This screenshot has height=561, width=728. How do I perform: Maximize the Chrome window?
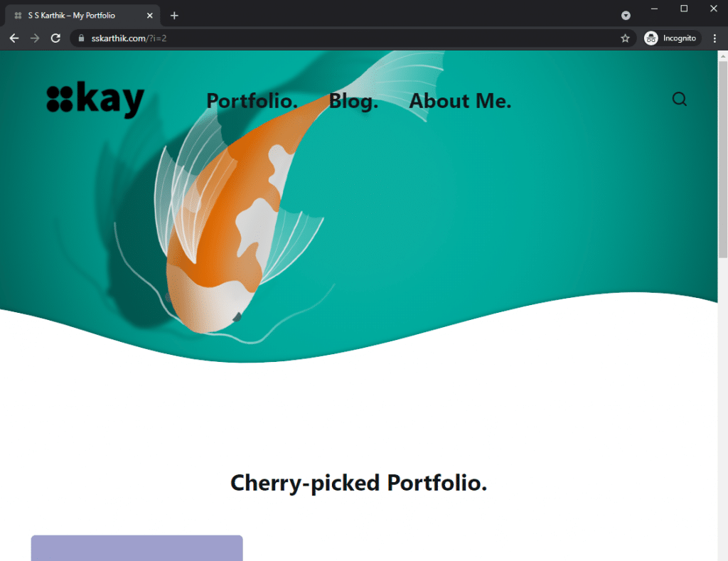pyautogui.click(x=684, y=9)
